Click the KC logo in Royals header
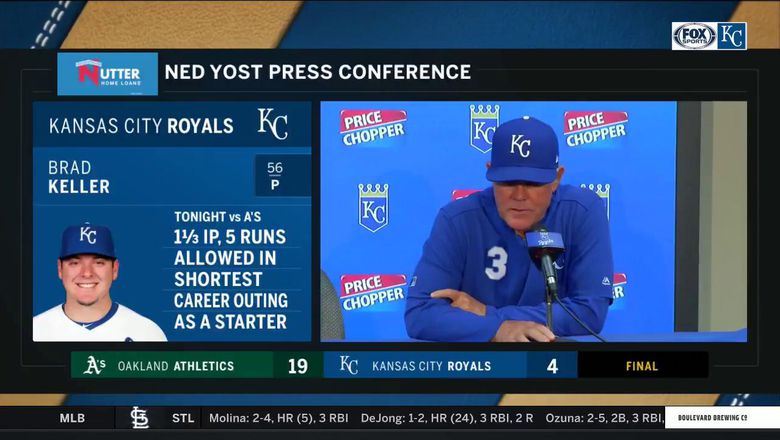Screen dimensions: 780x440 tap(273, 124)
